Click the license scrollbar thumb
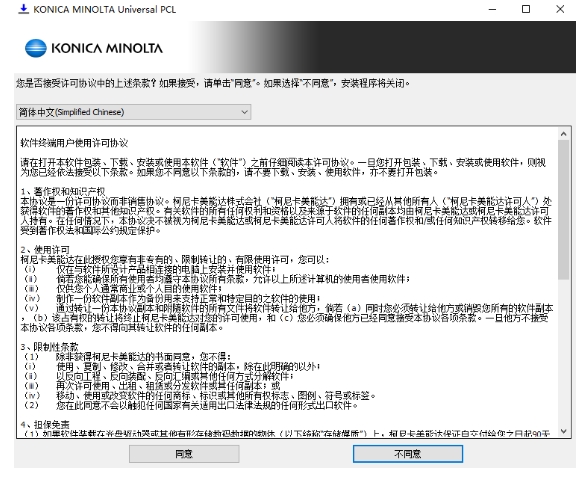 click(x=564, y=209)
